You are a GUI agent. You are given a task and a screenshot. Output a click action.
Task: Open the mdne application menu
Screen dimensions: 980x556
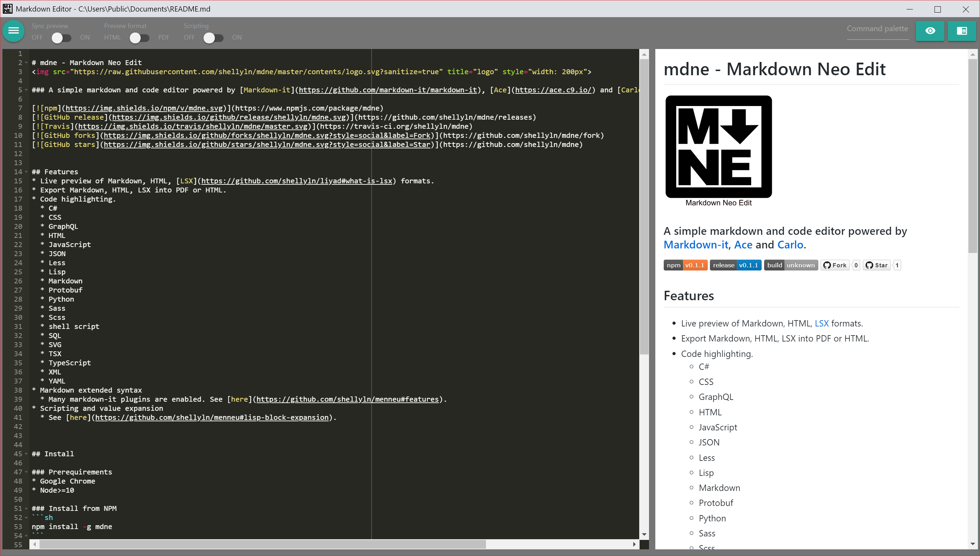(13, 31)
